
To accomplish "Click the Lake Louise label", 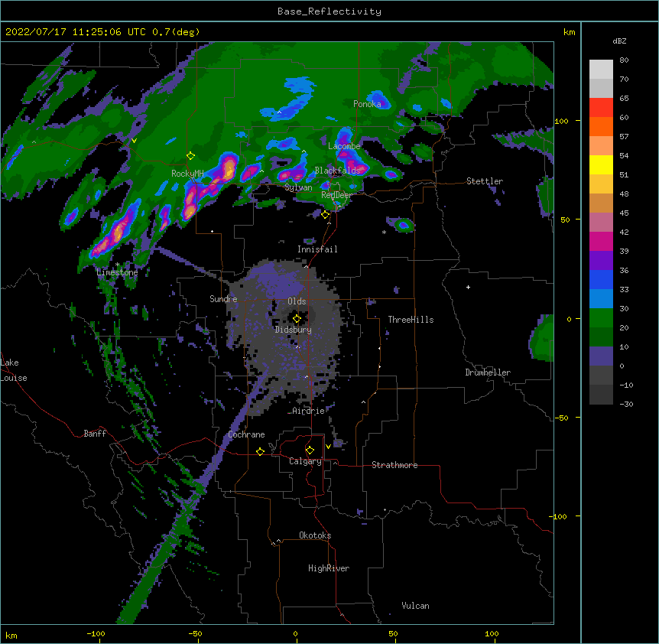I will click(14, 370).
